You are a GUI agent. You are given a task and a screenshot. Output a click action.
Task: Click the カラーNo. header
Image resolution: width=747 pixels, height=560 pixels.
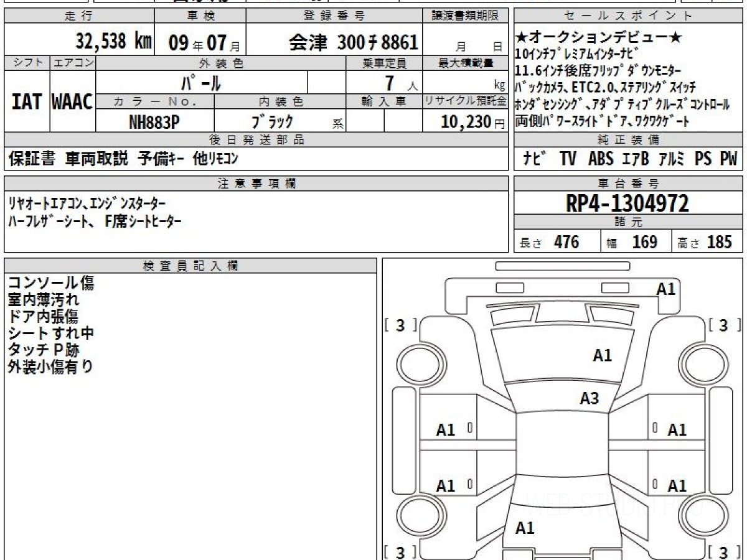pyautogui.click(x=155, y=101)
